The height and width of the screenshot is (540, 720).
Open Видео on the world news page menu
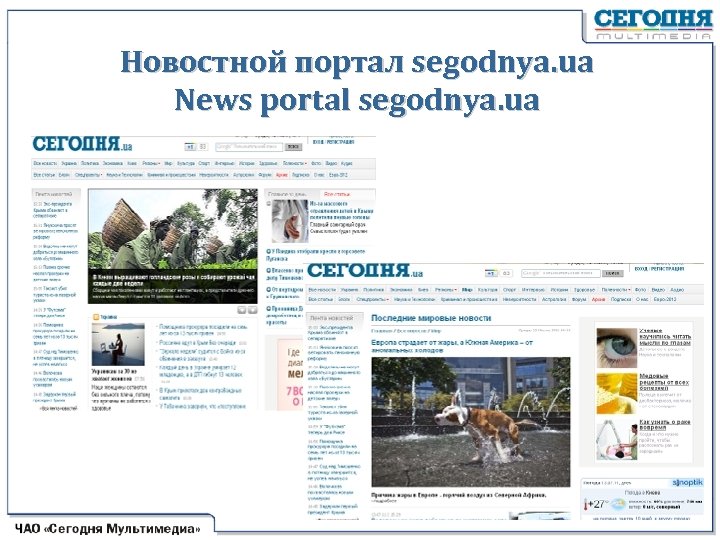[x=658, y=290]
